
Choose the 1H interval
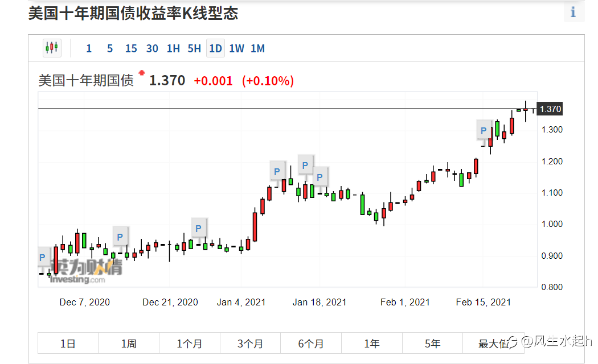pos(173,48)
